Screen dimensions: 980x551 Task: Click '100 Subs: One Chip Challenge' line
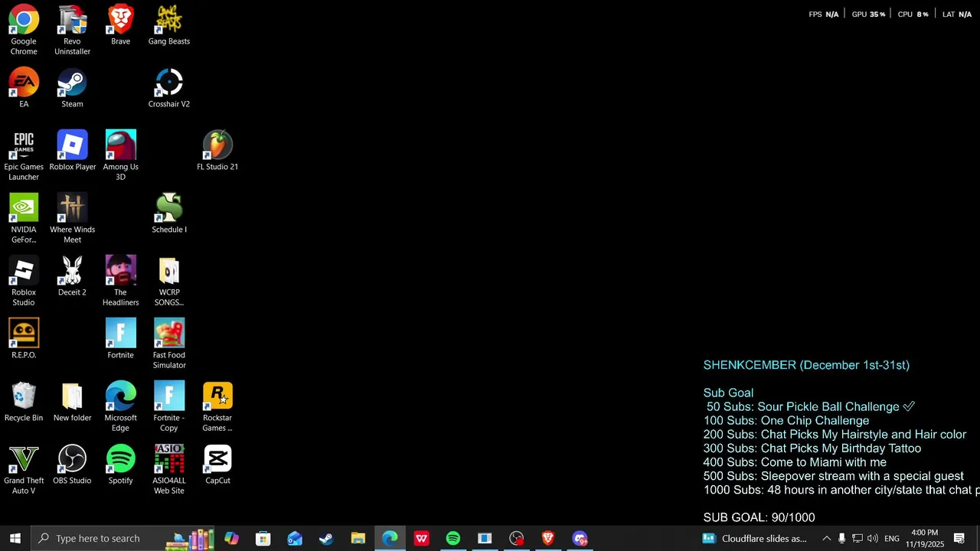click(x=786, y=420)
